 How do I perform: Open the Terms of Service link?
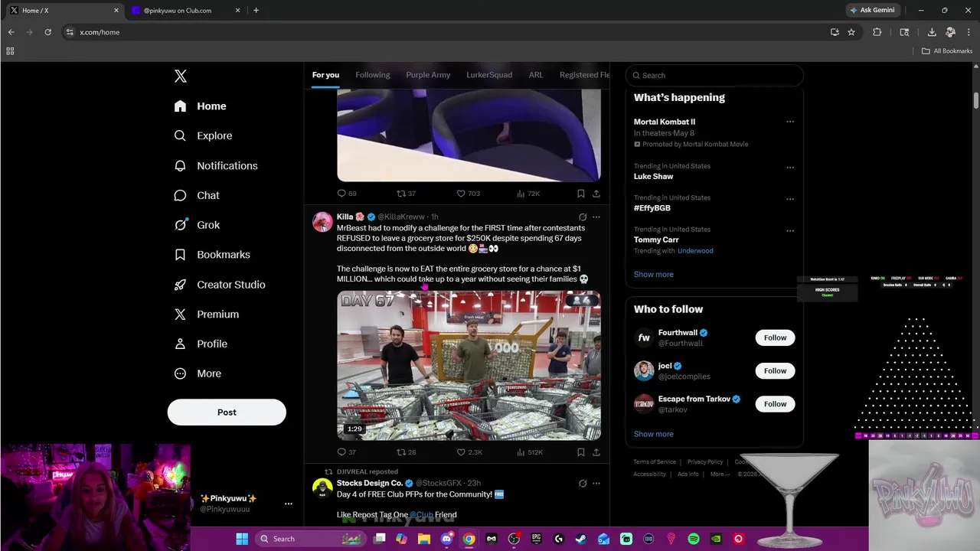click(x=655, y=462)
